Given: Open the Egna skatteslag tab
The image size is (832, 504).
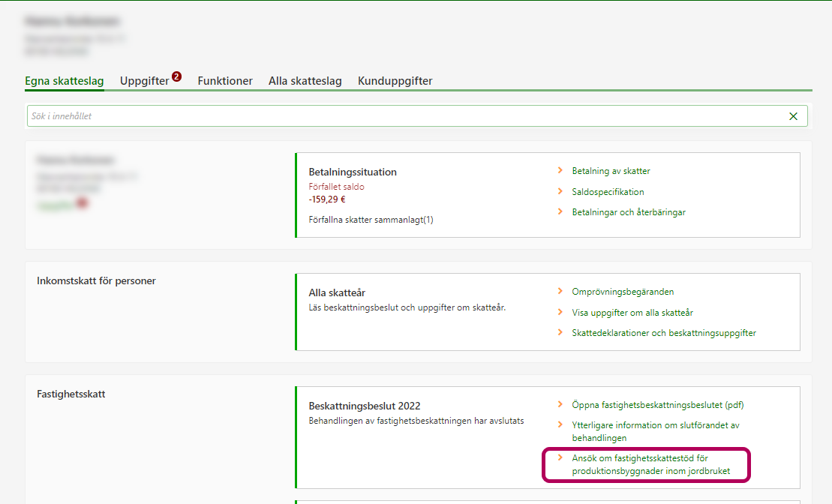Looking at the screenshot, I should point(64,81).
